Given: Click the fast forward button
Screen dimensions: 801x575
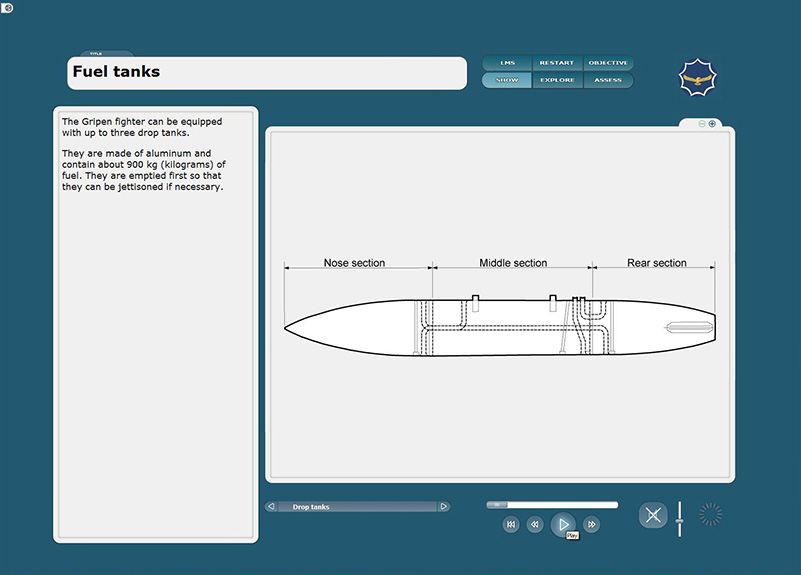Looking at the screenshot, I should (x=592, y=524).
